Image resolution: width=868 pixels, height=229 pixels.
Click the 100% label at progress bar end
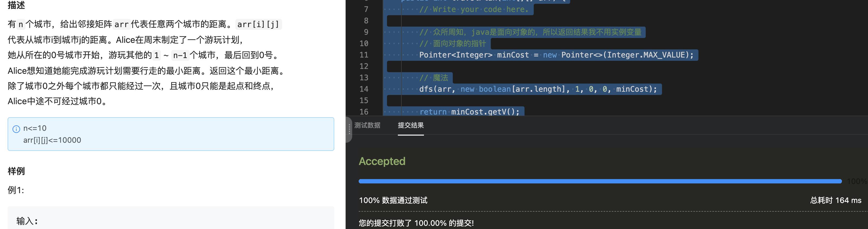(857, 181)
